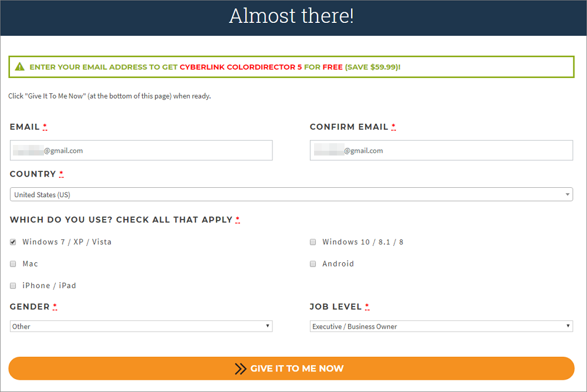
Task: Click the warning triangle icon in the banner
Action: pyautogui.click(x=20, y=67)
